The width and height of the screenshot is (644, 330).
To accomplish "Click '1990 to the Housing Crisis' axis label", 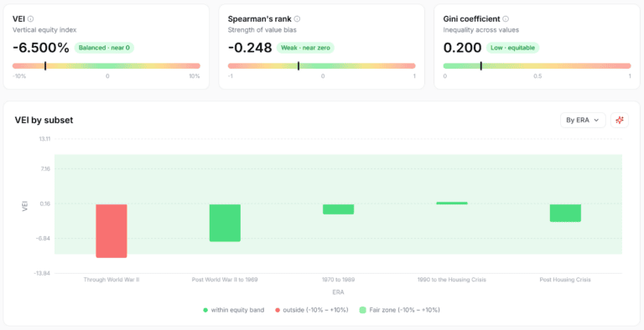I will pos(452,280).
